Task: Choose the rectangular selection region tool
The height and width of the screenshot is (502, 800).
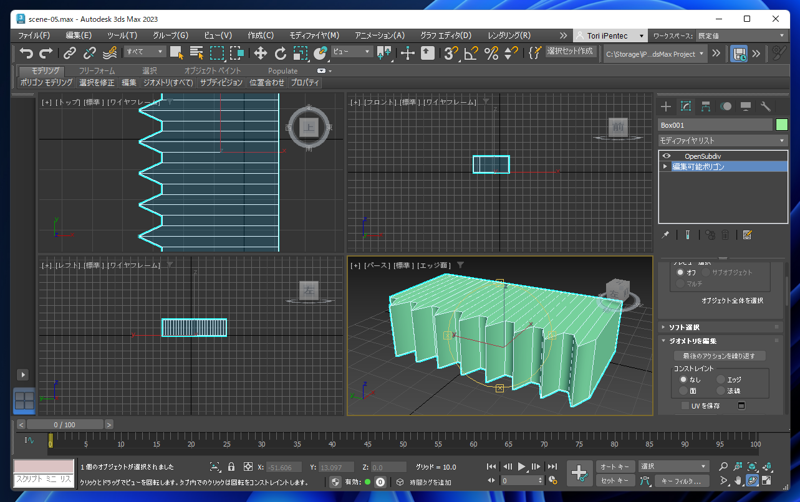Action: coord(217,53)
